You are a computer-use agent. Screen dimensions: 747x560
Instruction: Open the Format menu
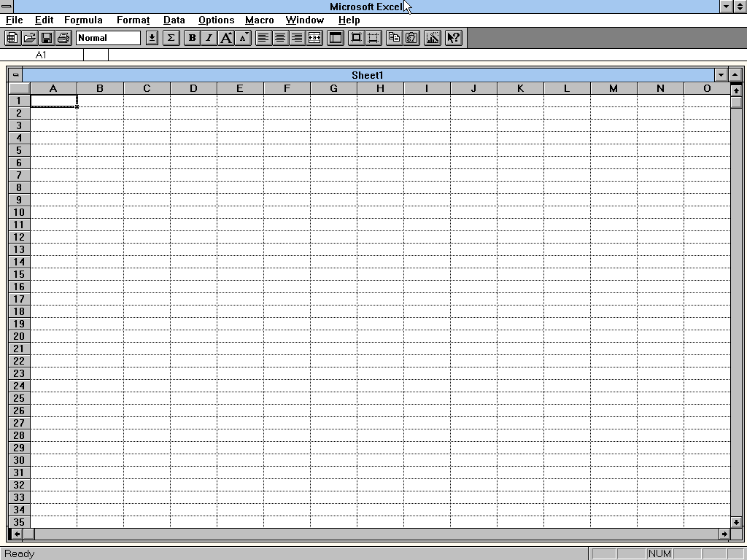pos(133,20)
